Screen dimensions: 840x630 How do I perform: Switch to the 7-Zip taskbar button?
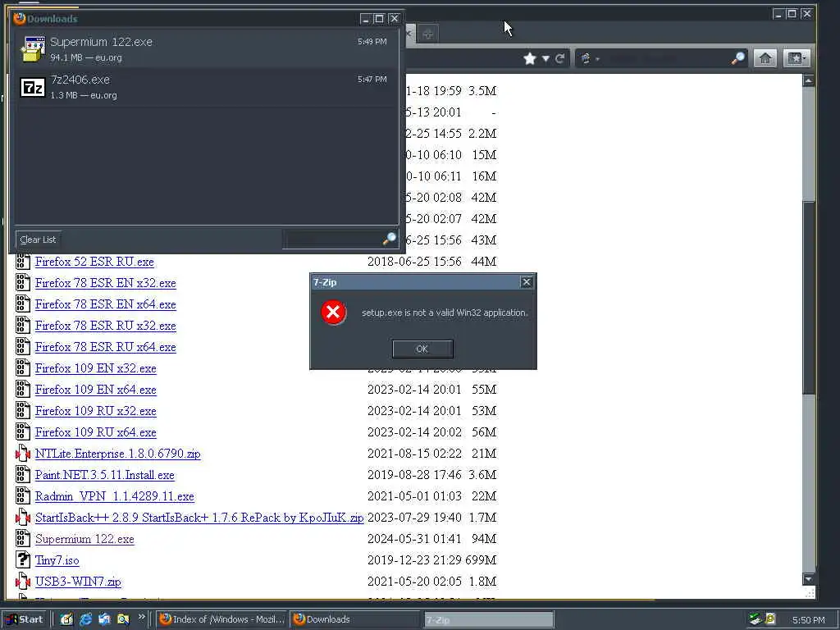489,620
